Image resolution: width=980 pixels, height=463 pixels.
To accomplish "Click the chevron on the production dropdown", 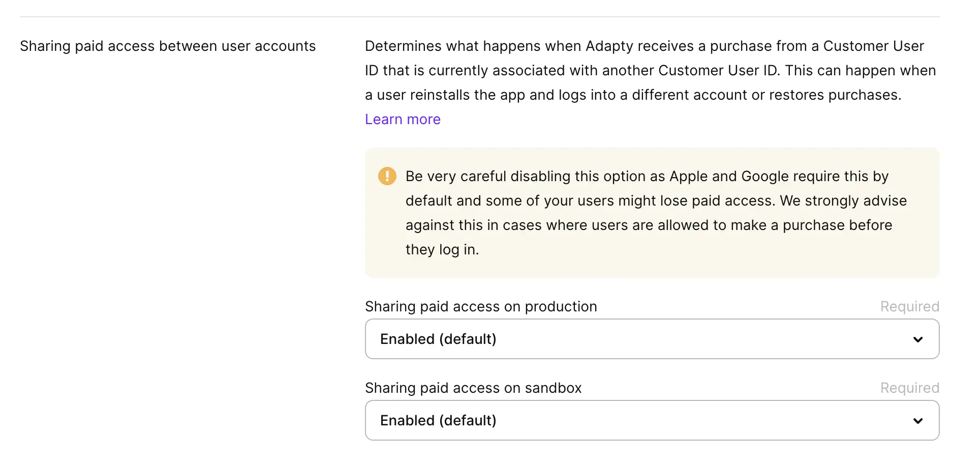I will pyautogui.click(x=918, y=339).
